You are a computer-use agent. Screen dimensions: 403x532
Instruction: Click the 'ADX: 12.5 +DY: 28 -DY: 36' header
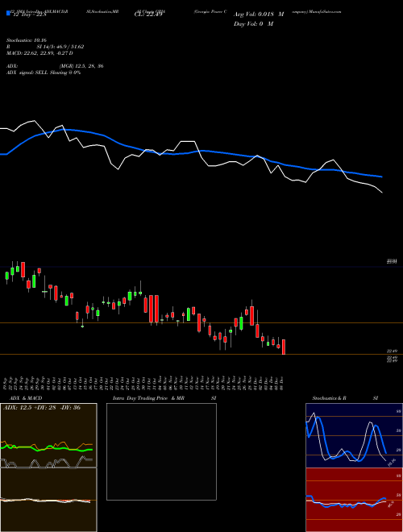coord(42,408)
